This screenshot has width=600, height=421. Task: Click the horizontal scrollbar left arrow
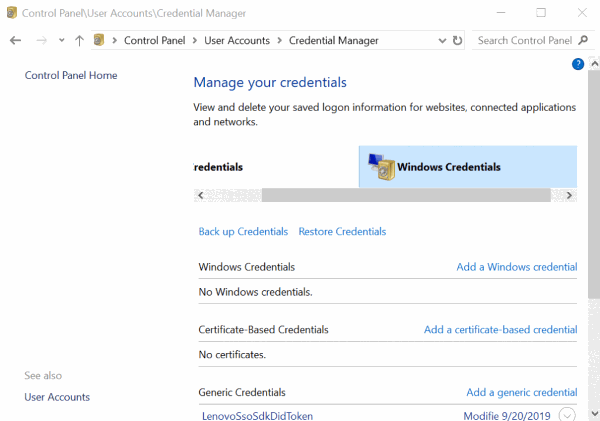(x=198, y=196)
